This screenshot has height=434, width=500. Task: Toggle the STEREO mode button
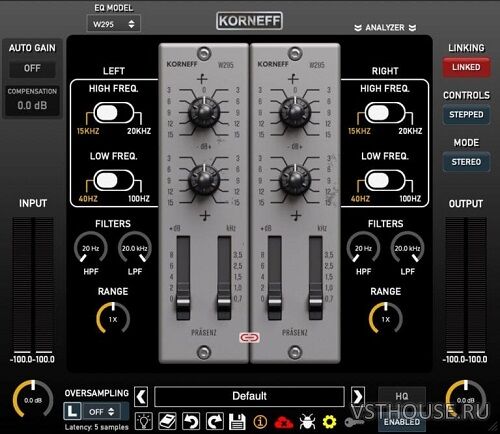466,162
